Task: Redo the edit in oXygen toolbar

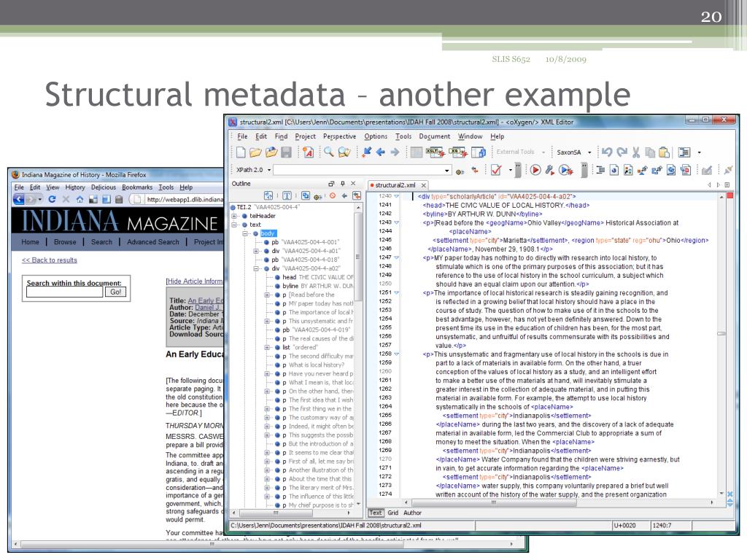Action: tap(622, 152)
